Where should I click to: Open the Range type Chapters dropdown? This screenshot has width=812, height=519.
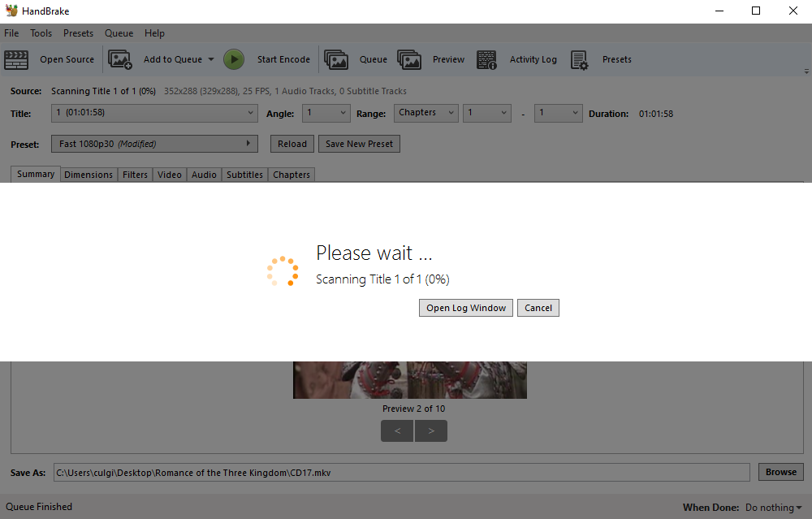pyautogui.click(x=426, y=113)
